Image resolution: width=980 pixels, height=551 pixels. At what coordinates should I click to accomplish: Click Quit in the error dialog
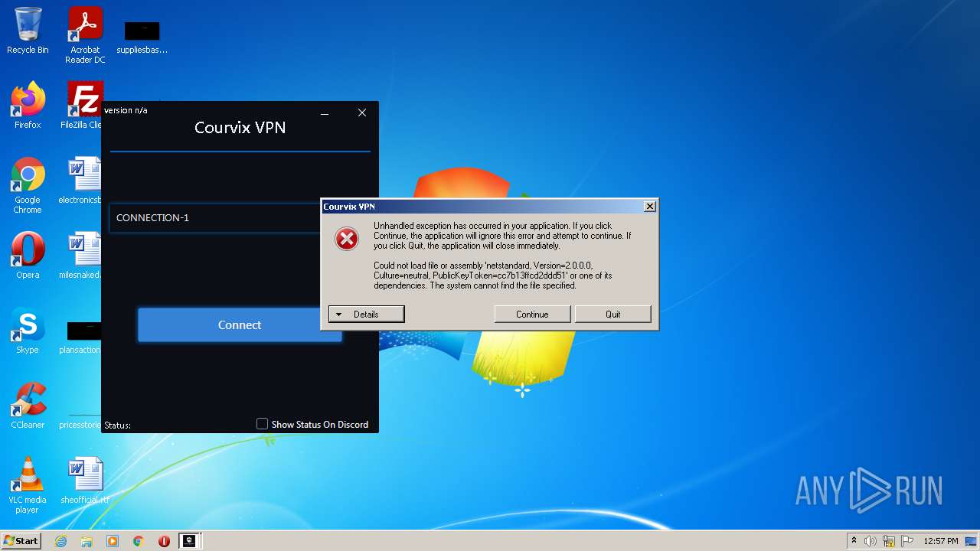(x=612, y=315)
